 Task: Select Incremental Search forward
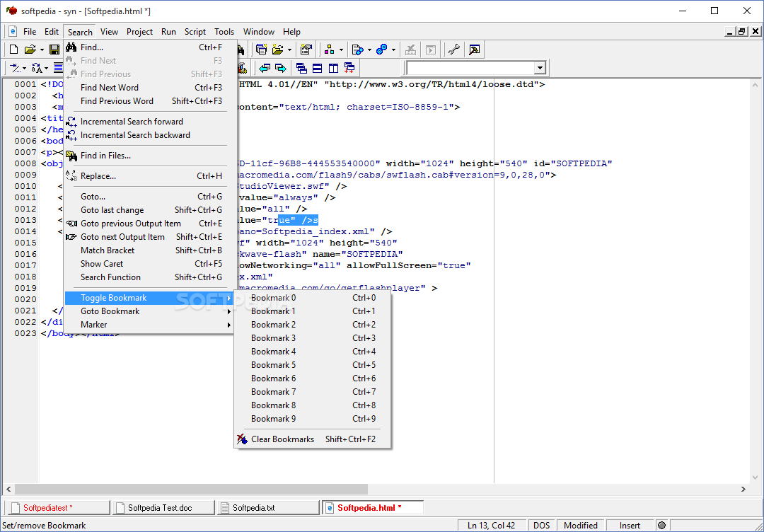tap(150, 122)
